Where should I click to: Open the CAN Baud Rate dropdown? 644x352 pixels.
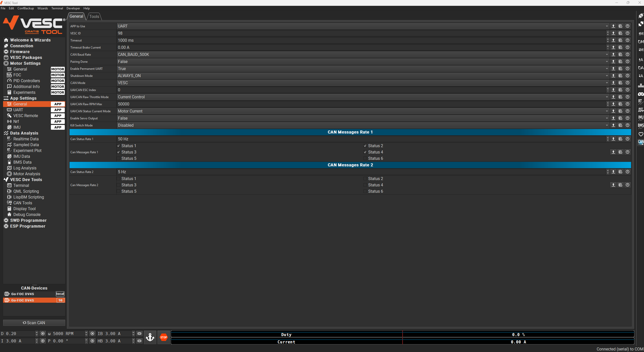coord(362,54)
